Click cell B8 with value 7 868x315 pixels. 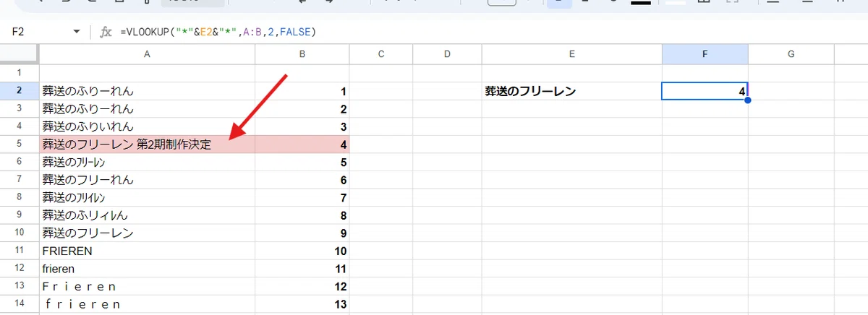tap(302, 197)
